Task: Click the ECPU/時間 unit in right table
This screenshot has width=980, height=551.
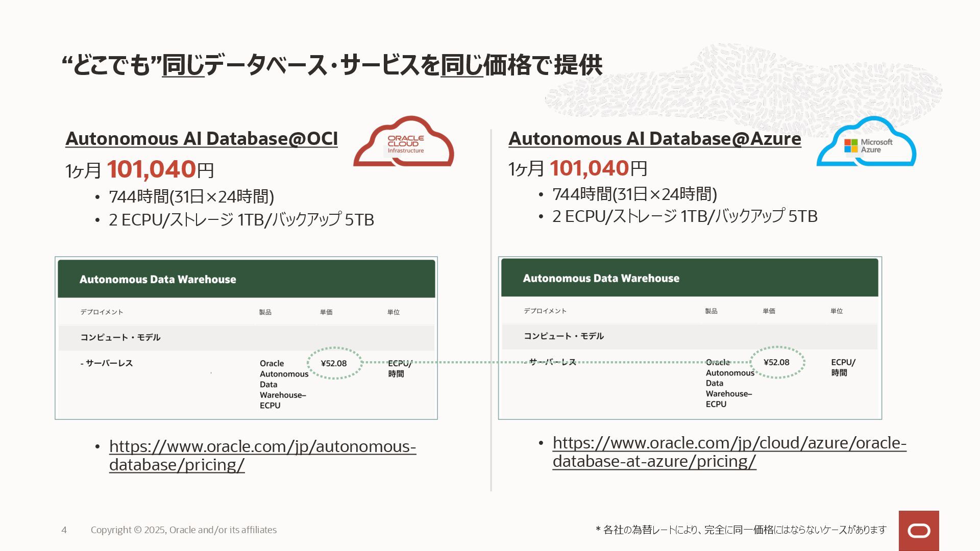Action: point(843,367)
